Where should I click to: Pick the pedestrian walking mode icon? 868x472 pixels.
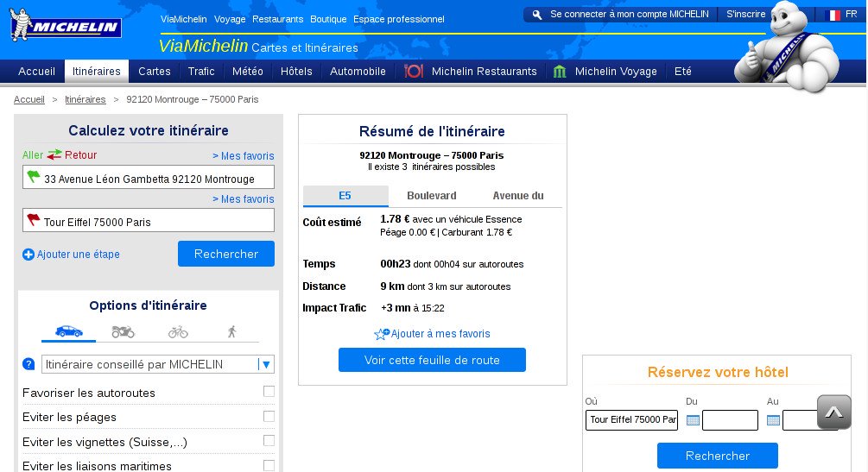[x=231, y=331]
